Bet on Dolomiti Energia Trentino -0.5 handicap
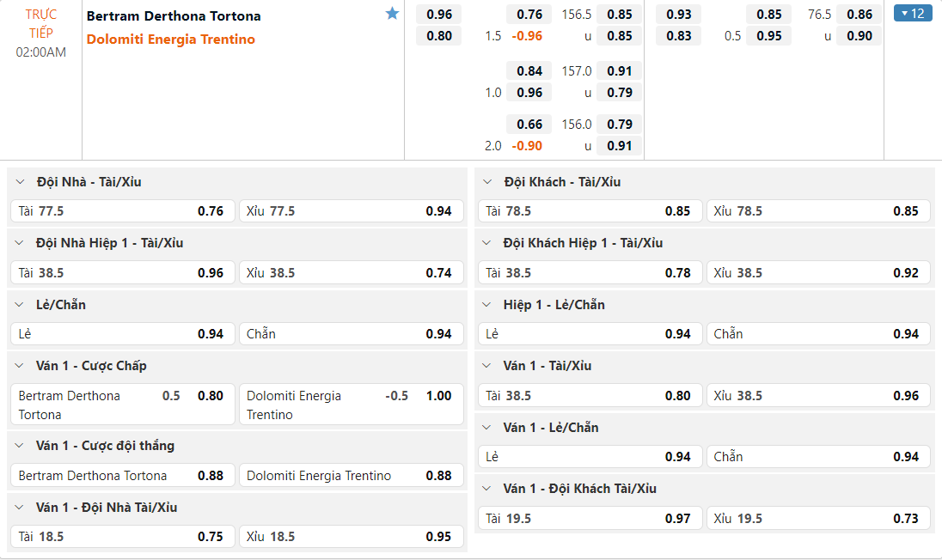This screenshot has width=942, height=560. pyautogui.click(x=351, y=405)
